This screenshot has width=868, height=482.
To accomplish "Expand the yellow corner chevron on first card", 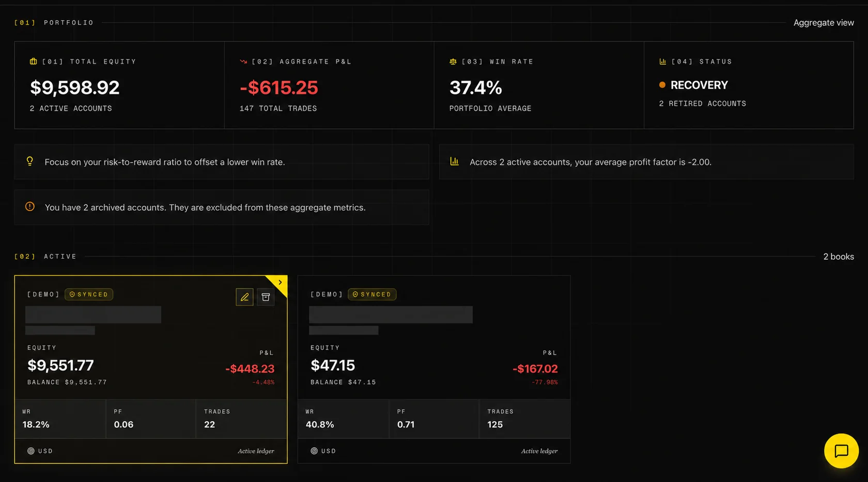I will tap(280, 282).
